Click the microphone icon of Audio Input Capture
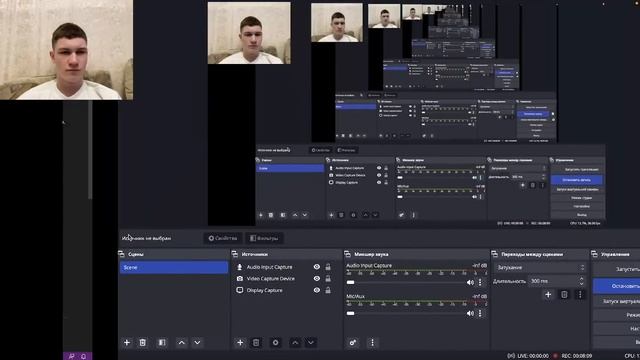 [x=240, y=267]
